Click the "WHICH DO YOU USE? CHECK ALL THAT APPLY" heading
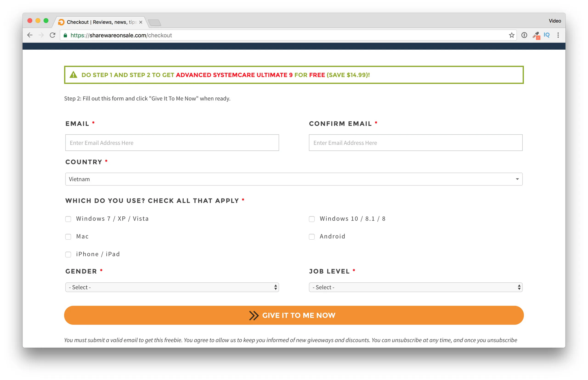Viewport: 588px width, 380px height. pos(152,201)
